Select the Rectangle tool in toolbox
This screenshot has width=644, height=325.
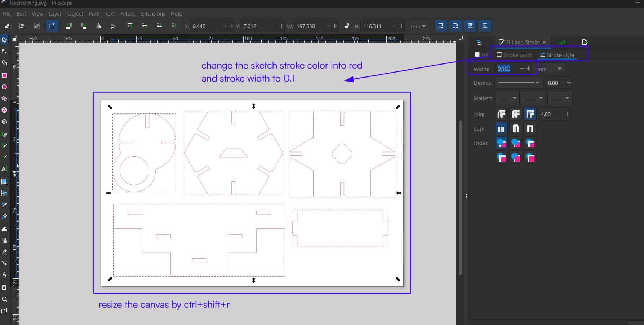point(4,75)
